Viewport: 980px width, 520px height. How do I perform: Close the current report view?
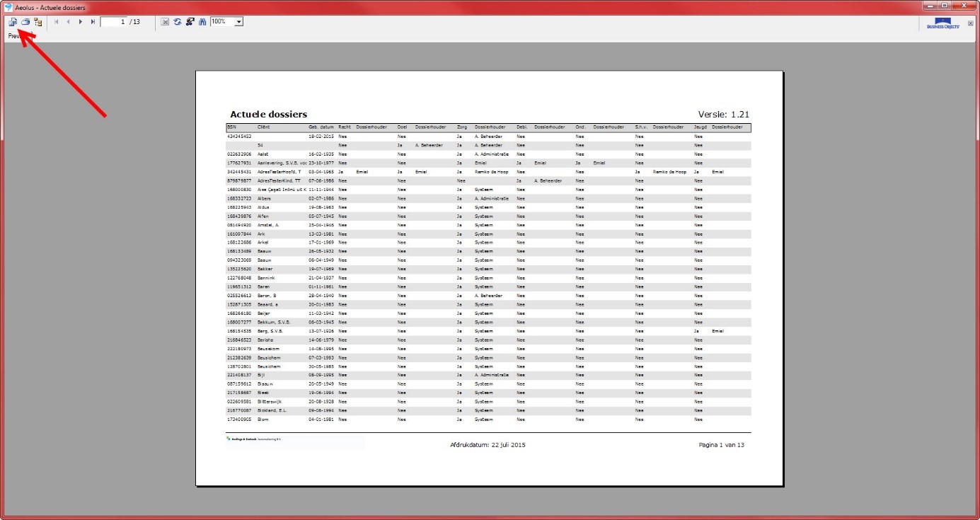(970, 23)
